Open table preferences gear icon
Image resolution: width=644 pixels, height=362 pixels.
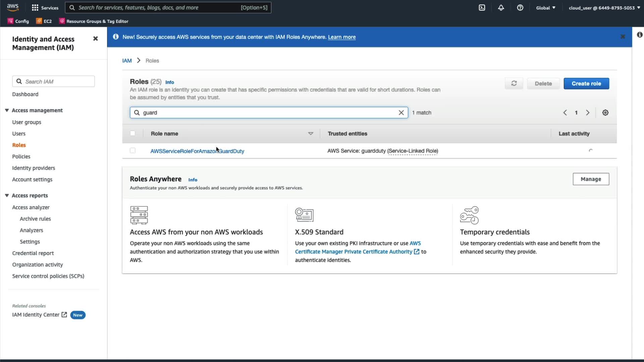coord(605,113)
